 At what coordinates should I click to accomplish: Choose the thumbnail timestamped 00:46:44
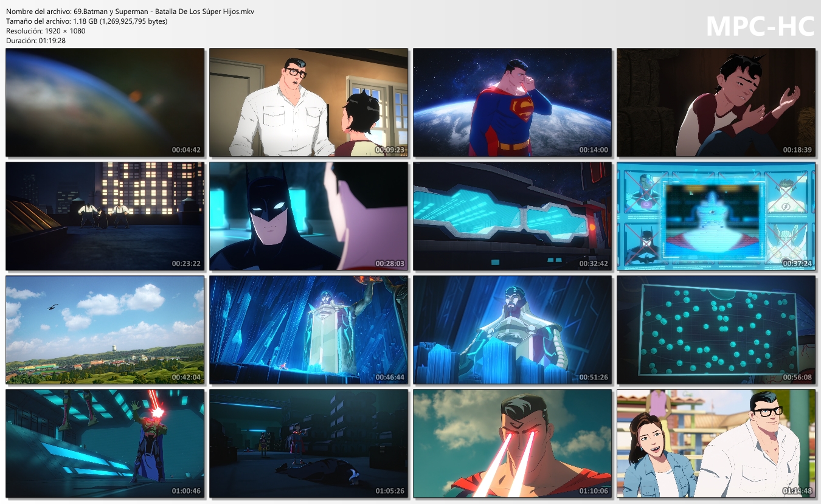(x=309, y=330)
